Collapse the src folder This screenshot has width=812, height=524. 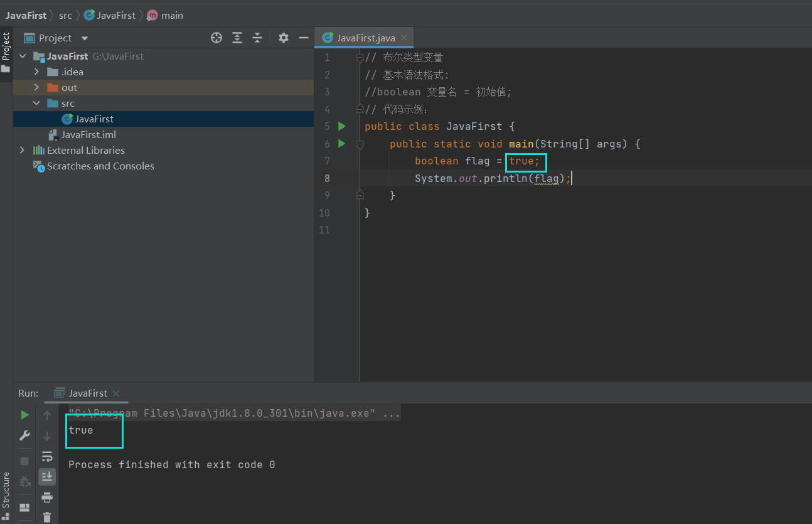coord(36,103)
